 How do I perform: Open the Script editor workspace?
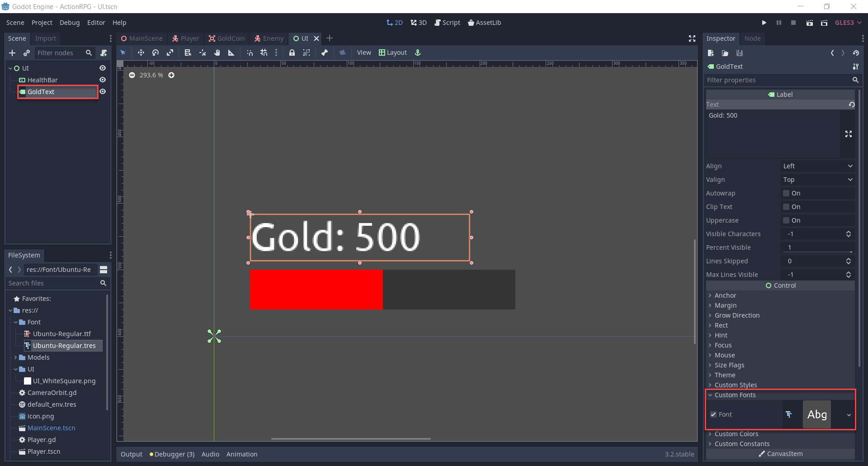click(447, 22)
